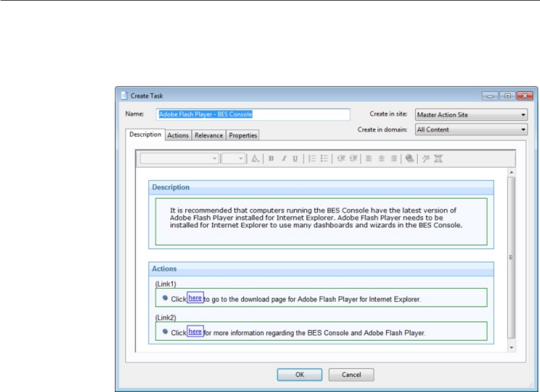Open the font name dropdown

pos(179,159)
